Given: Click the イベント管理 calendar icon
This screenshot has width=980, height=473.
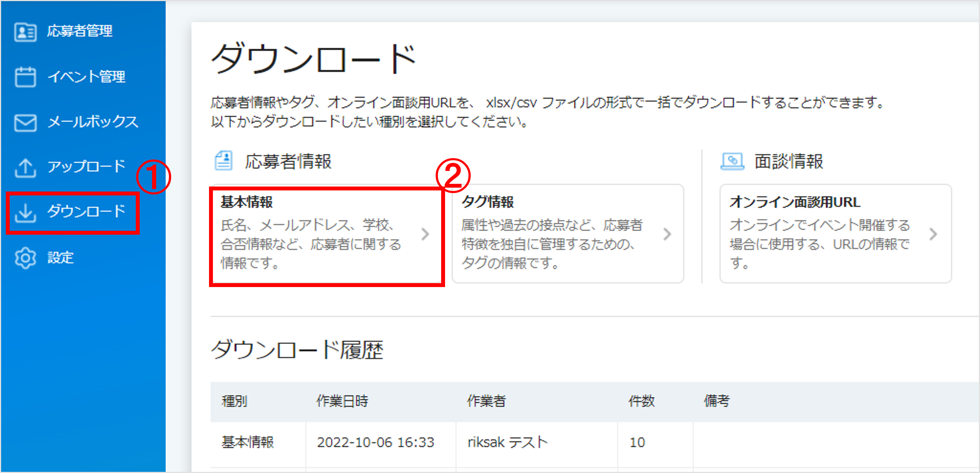Looking at the screenshot, I should 25,77.
